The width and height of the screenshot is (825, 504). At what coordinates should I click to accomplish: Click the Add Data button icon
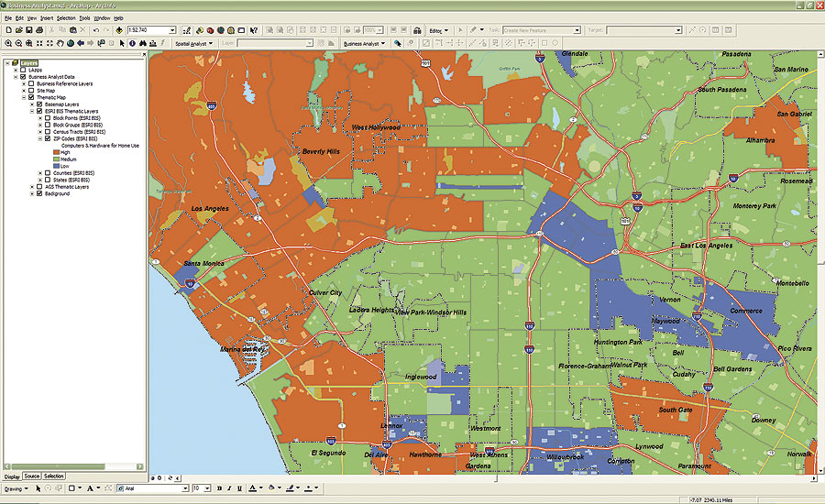point(119,30)
